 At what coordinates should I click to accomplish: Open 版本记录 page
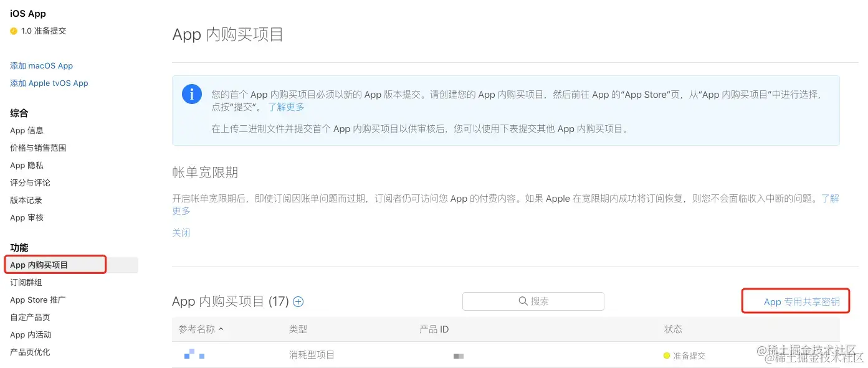(26, 200)
